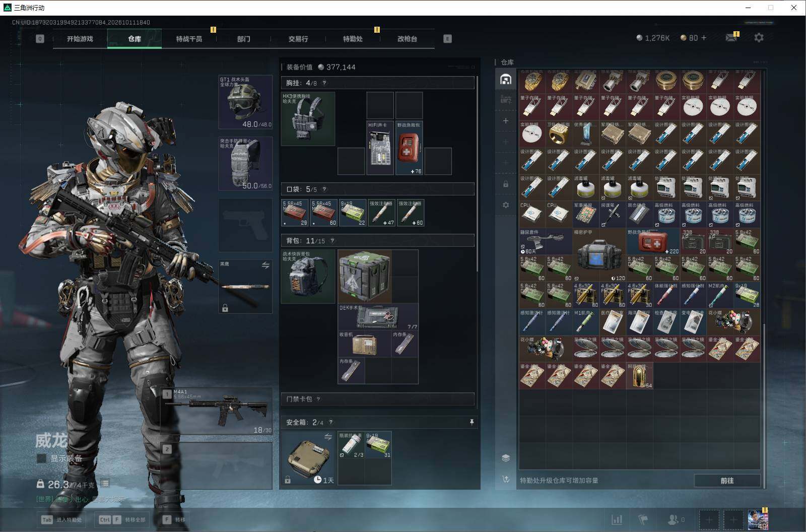
Task: Open help for 背包 backpack question mark
Action: pos(332,241)
